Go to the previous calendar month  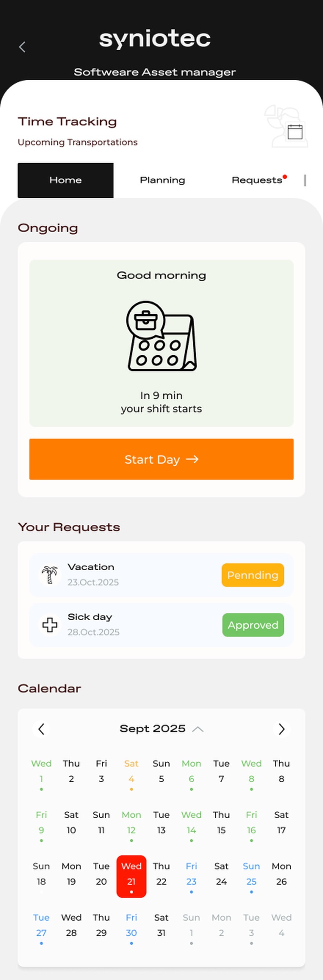(41, 729)
